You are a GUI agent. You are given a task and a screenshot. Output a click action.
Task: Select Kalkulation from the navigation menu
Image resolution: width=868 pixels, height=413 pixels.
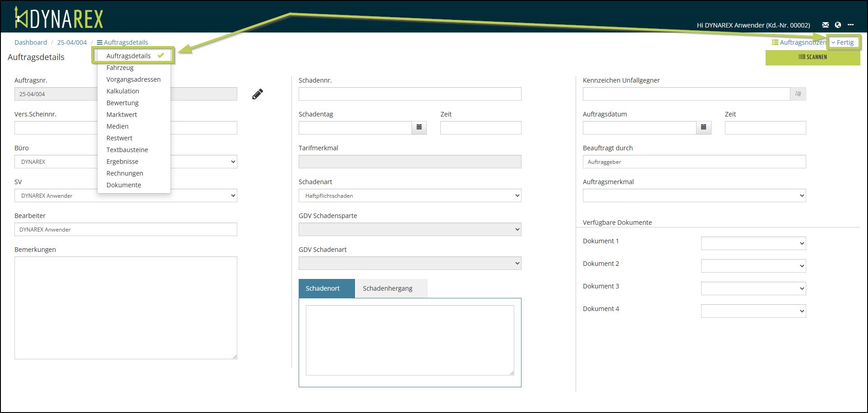123,91
